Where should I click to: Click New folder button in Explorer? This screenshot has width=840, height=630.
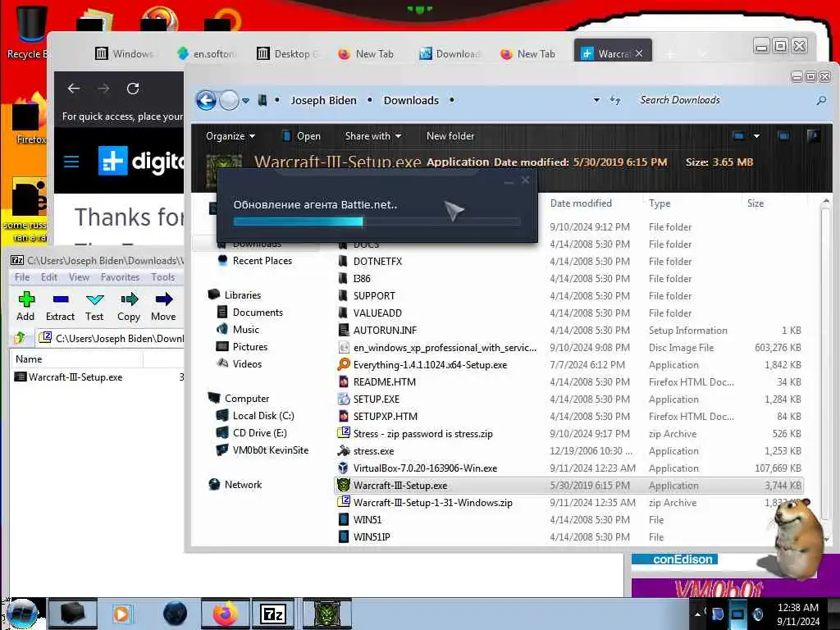450,136
